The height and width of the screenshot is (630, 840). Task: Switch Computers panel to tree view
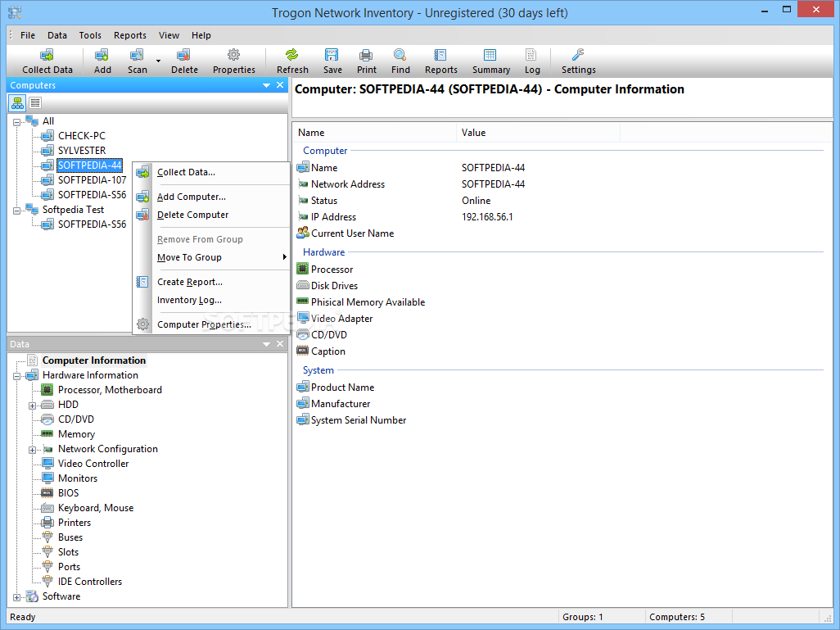pos(18,102)
